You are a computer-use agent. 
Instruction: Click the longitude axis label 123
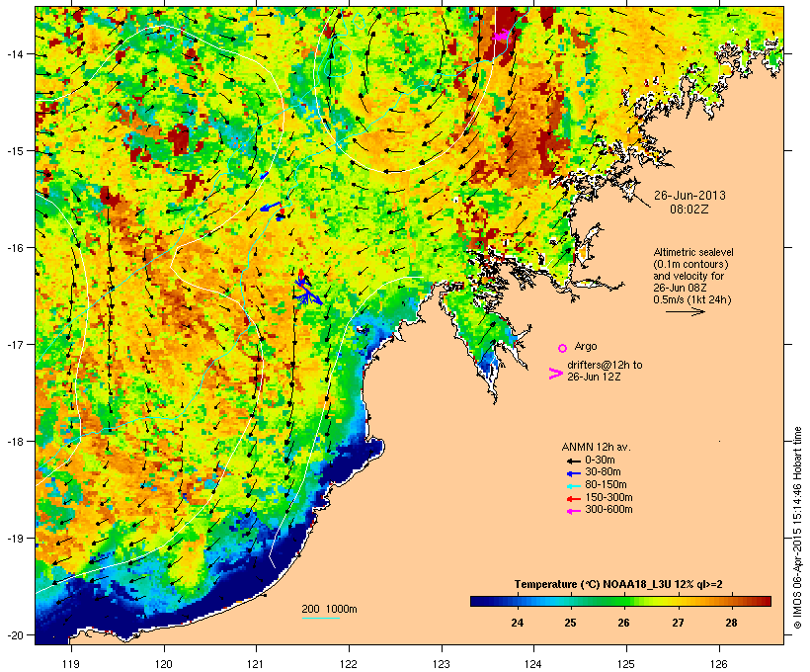[442, 664]
